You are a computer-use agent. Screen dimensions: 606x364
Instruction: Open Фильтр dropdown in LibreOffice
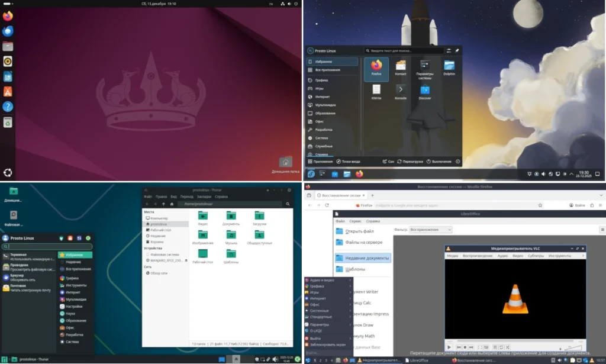(x=431, y=230)
